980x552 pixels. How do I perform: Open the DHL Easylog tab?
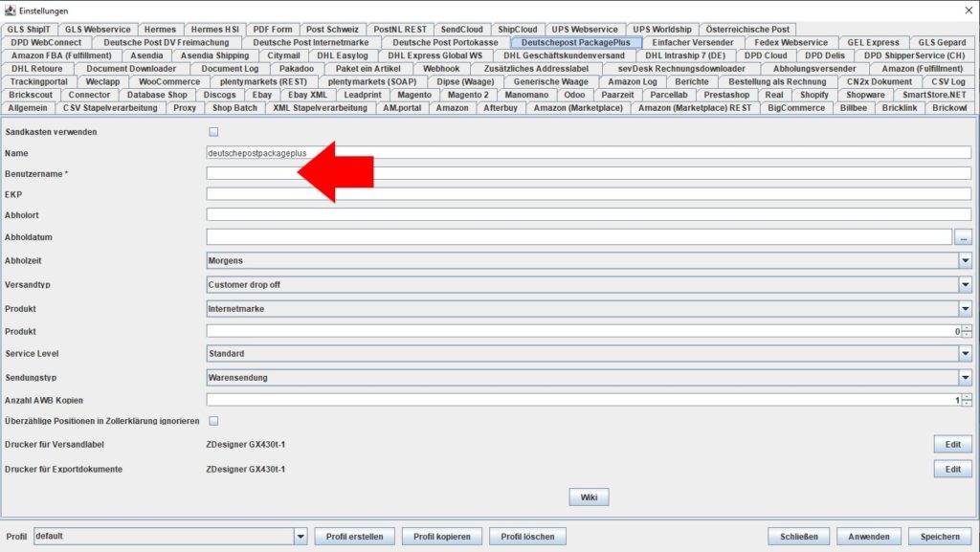(x=343, y=55)
